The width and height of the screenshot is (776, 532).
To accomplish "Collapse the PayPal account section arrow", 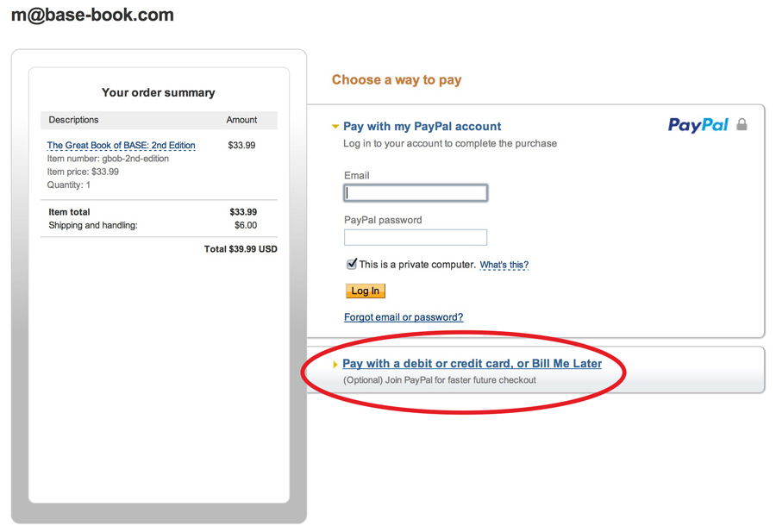I will pos(335,127).
